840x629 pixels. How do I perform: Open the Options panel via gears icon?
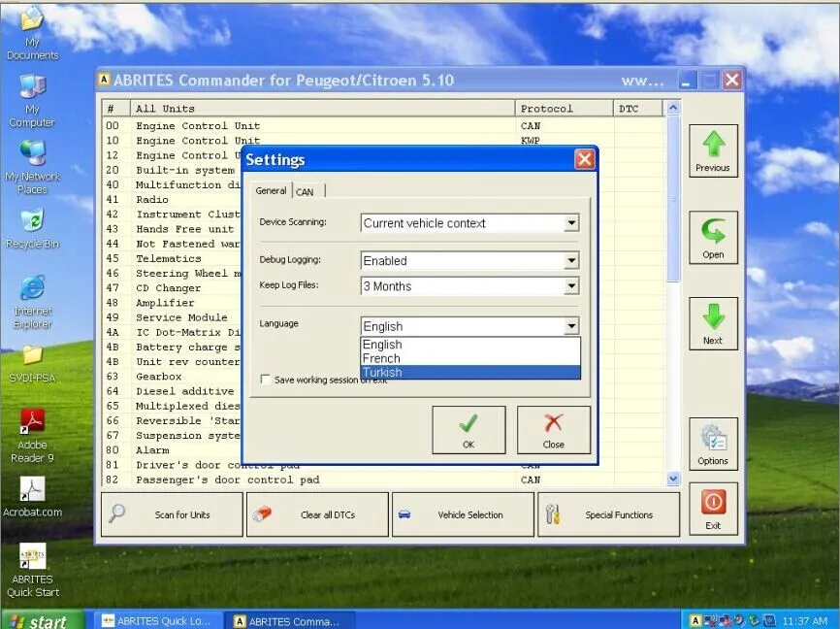point(713,444)
